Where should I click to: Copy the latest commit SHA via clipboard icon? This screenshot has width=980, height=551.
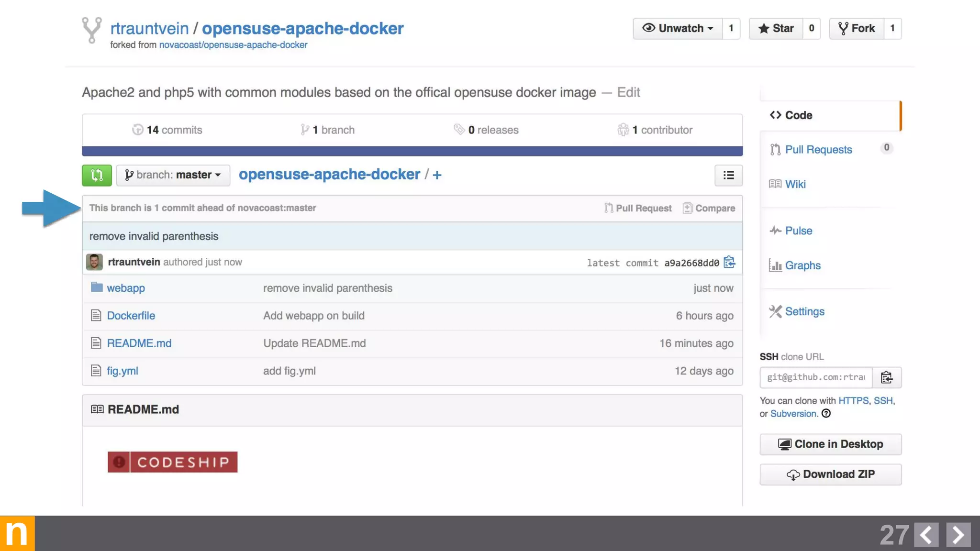[729, 262]
